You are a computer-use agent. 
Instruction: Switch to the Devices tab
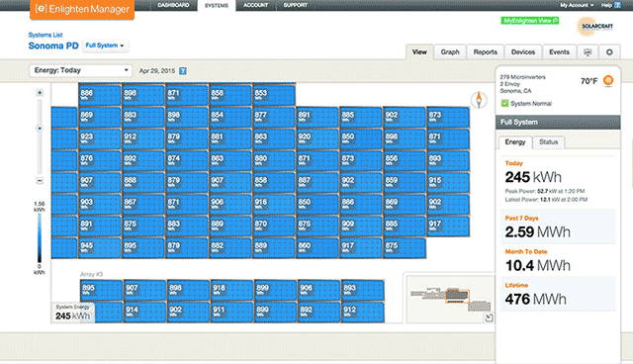tap(523, 52)
